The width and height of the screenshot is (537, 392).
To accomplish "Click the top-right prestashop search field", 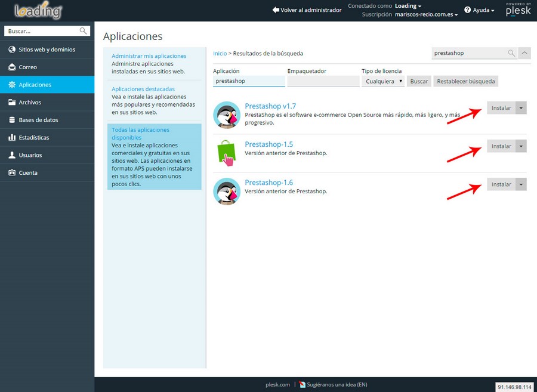I will [x=469, y=53].
